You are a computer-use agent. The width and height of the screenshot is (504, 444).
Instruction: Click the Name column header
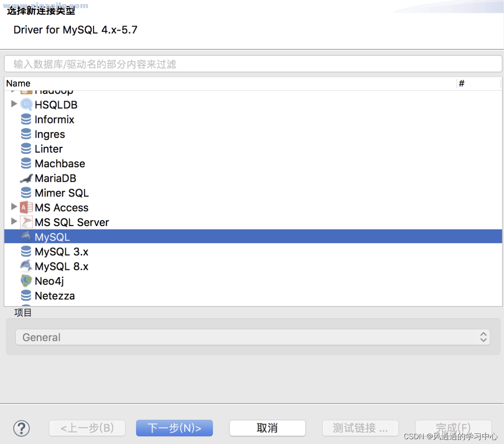(18, 83)
